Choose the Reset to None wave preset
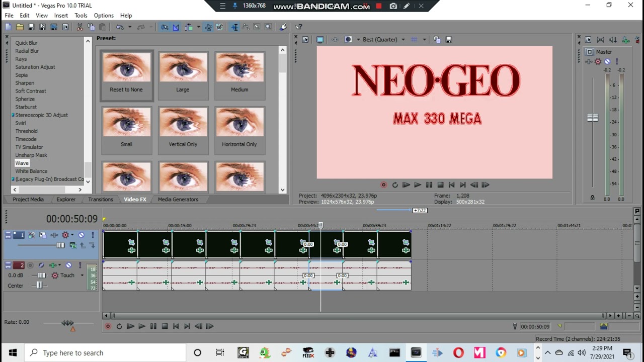644x362 pixels. coord(126,75)
